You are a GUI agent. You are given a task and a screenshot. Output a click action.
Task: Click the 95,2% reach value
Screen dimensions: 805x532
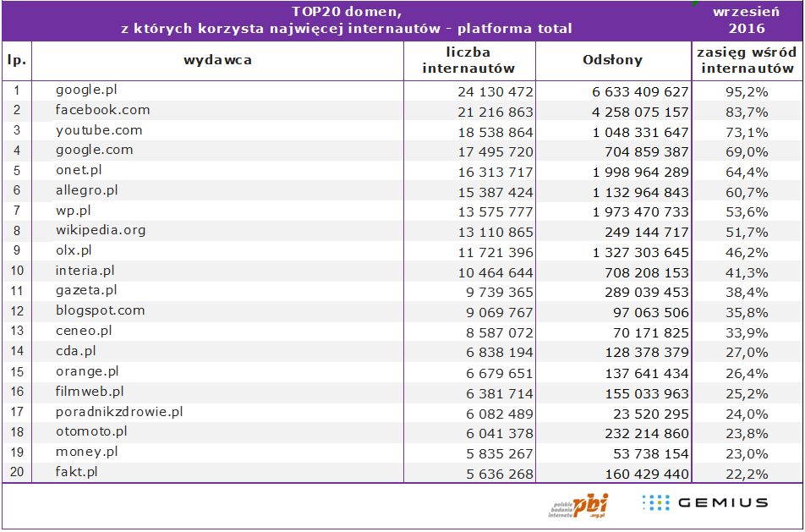point(747,92)
